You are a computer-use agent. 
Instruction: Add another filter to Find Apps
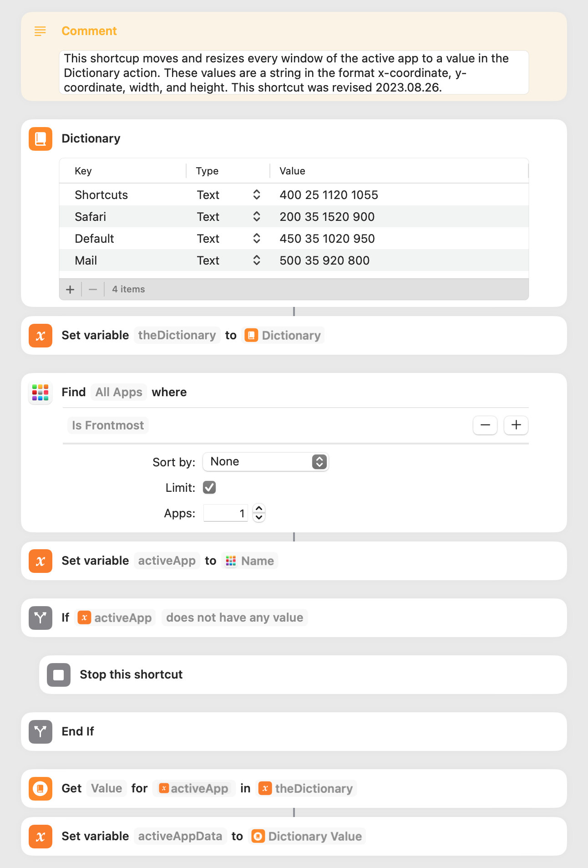tap(516, 425)
